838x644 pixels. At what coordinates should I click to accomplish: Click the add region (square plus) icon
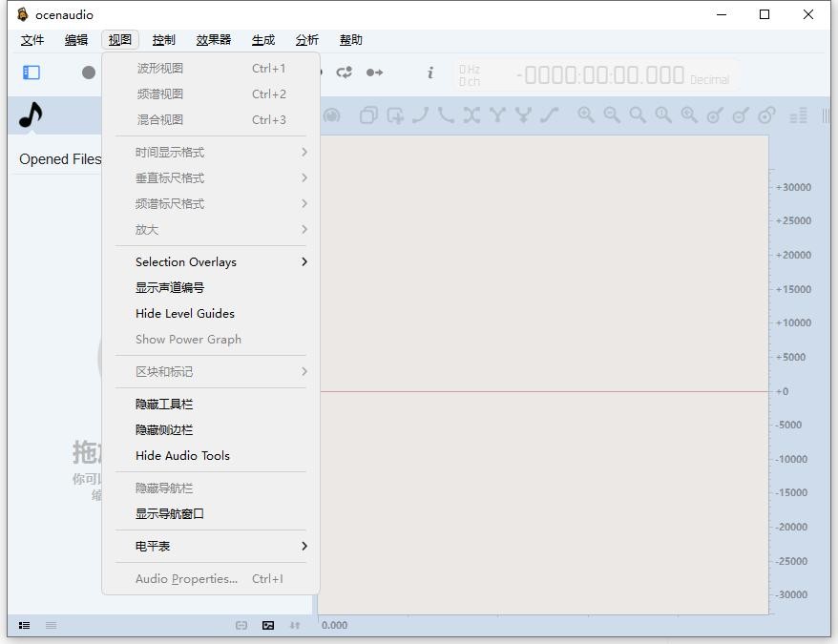[x=395, y=114]
